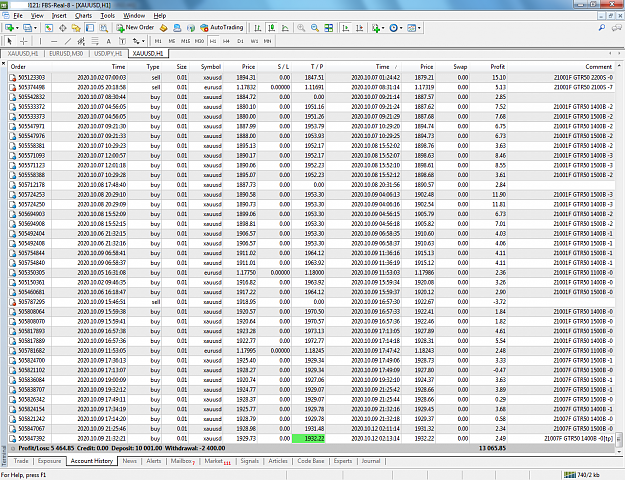Toggle the AutoTrading button
This screenshot has width=625, height=480.
(x=222, y=28)
